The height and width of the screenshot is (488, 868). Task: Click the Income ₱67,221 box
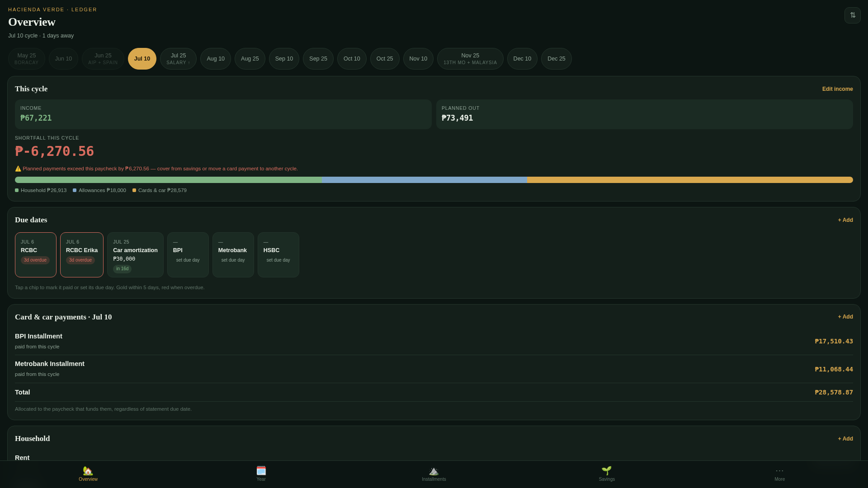click(223, 114)
